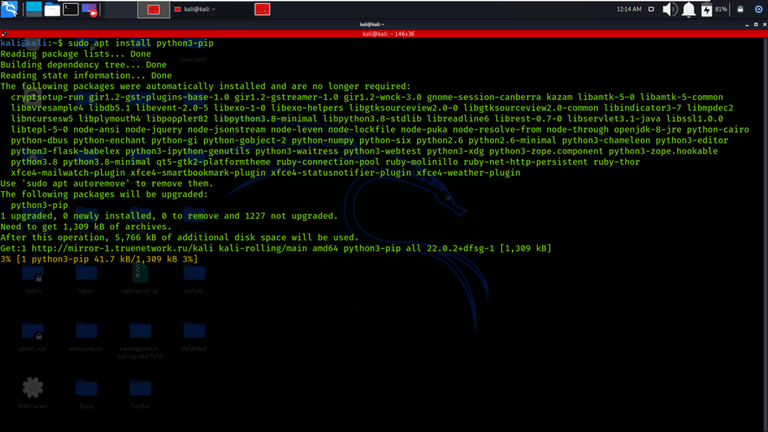Screen dimensions: 768x432
Task: Click 'python3-chameleon' package name
Action: (606, 140)
